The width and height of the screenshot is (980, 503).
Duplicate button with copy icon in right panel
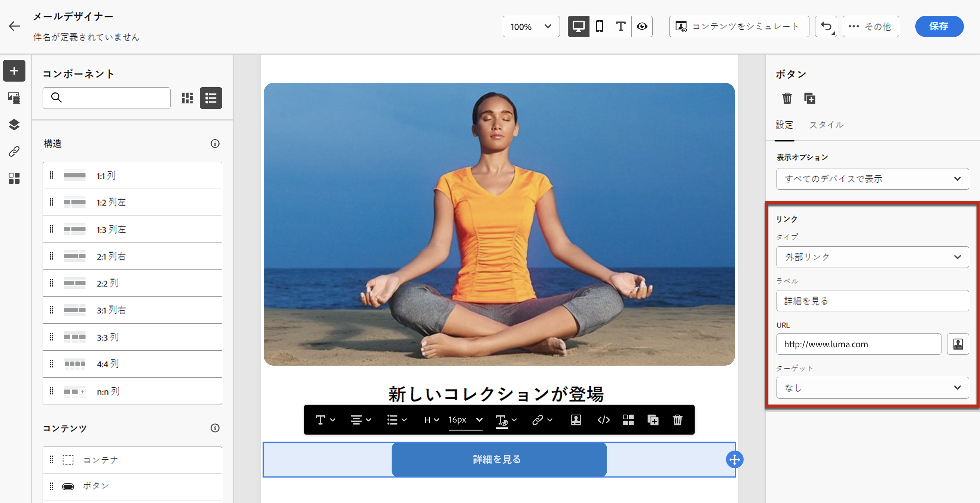click(809, 98)
